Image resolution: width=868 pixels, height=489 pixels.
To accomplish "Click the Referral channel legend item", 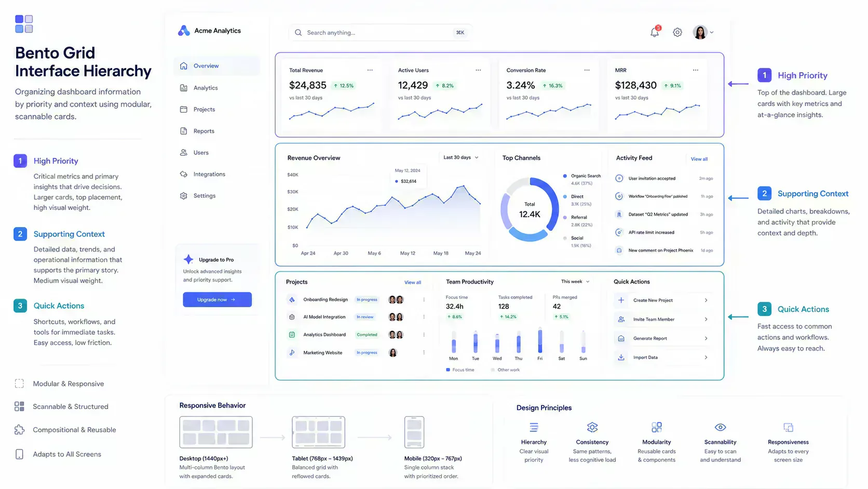I will (x=577, y=221).
